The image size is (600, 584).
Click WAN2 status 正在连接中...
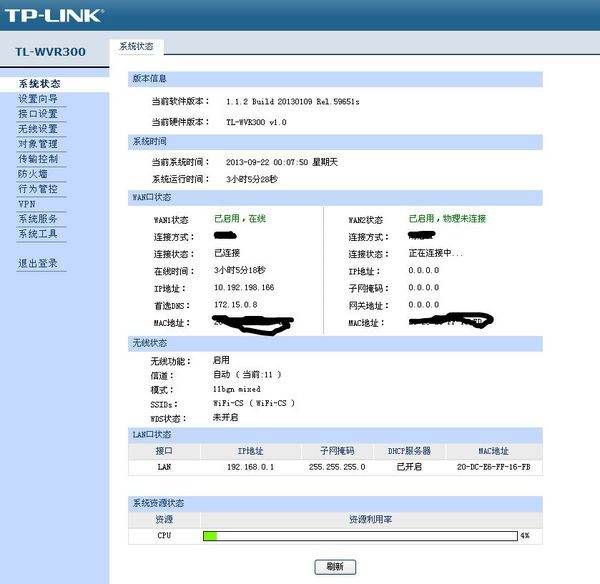coord(435,253)
